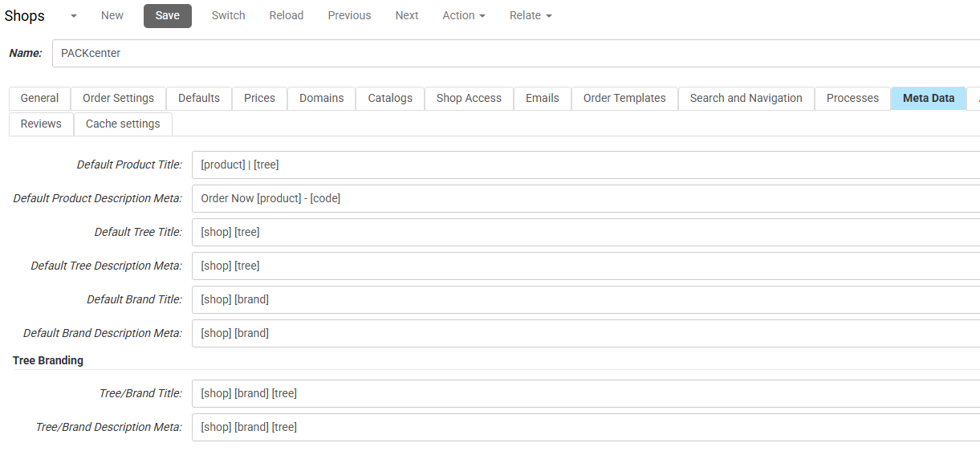Go to the Previous record
Image resolution: width=980 pixels, height=451 pixels.
(x=349, y=15)
